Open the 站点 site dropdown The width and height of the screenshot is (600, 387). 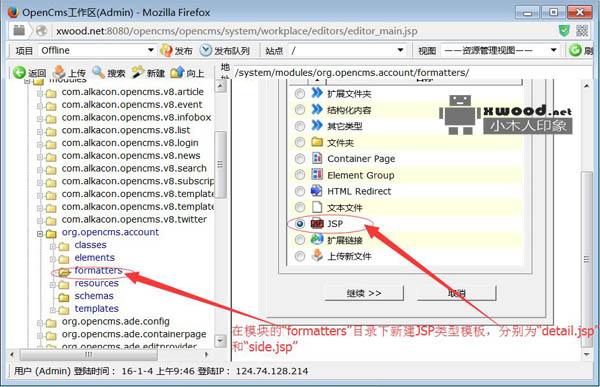(347, 50)
